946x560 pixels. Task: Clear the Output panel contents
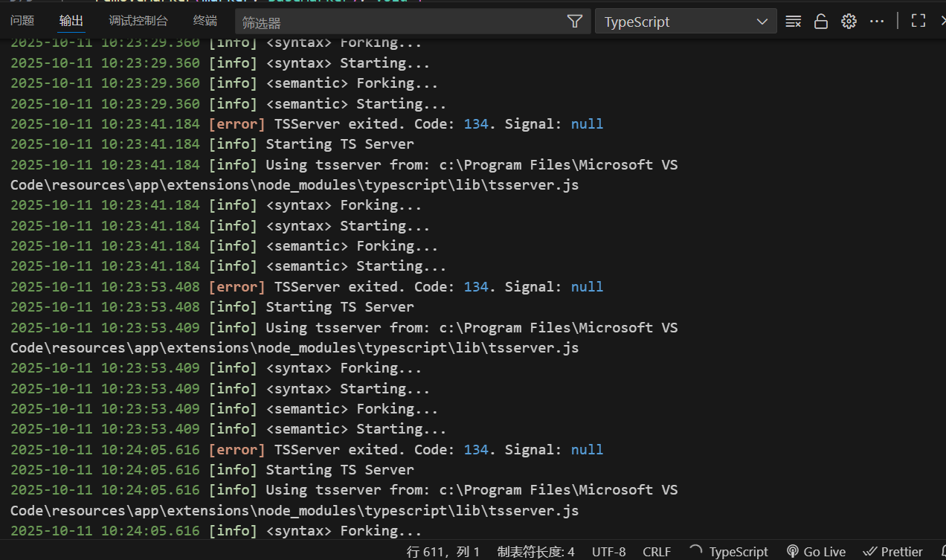point(793,21)
